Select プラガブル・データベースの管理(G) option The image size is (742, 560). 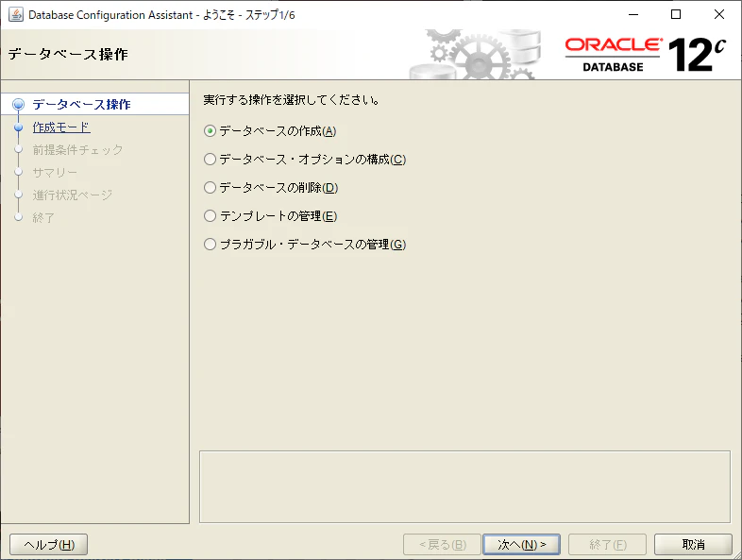click(305, 245)
